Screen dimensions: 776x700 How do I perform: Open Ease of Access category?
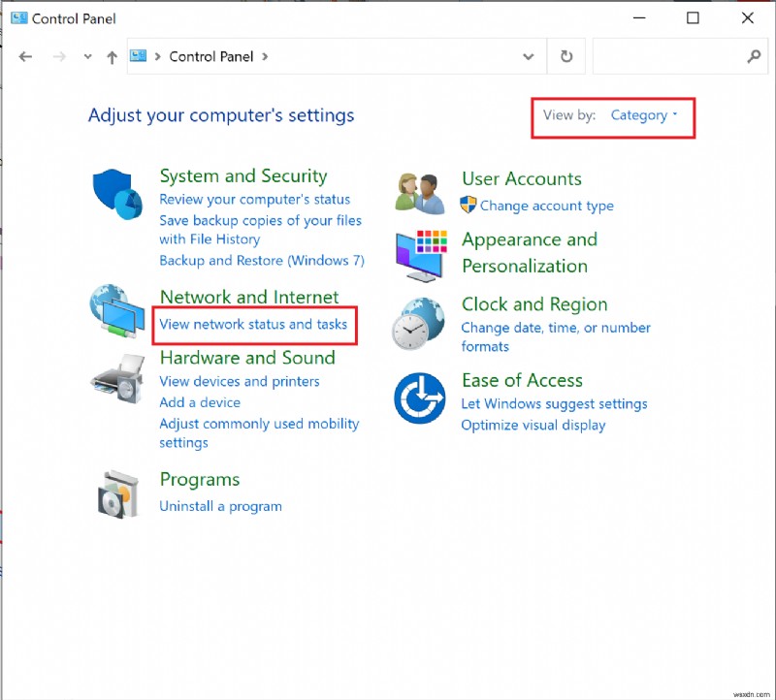point(522,380)
